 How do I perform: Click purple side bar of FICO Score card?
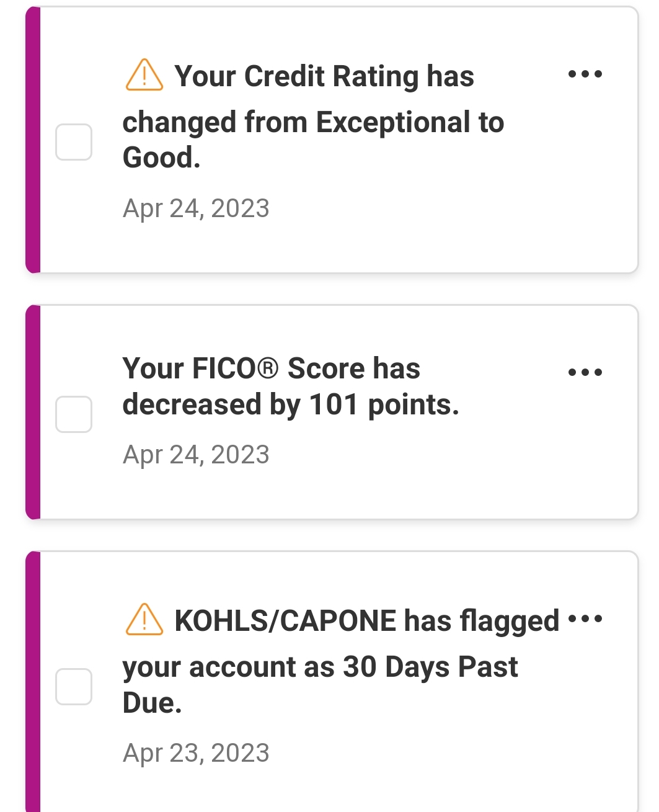(33, 412)
